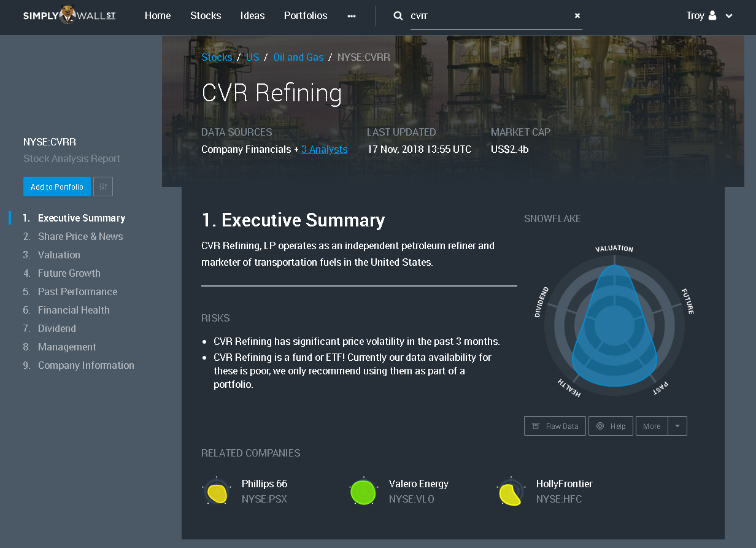
Task: Click the Oil and Gas breadcrumb link
Action: 298,57
